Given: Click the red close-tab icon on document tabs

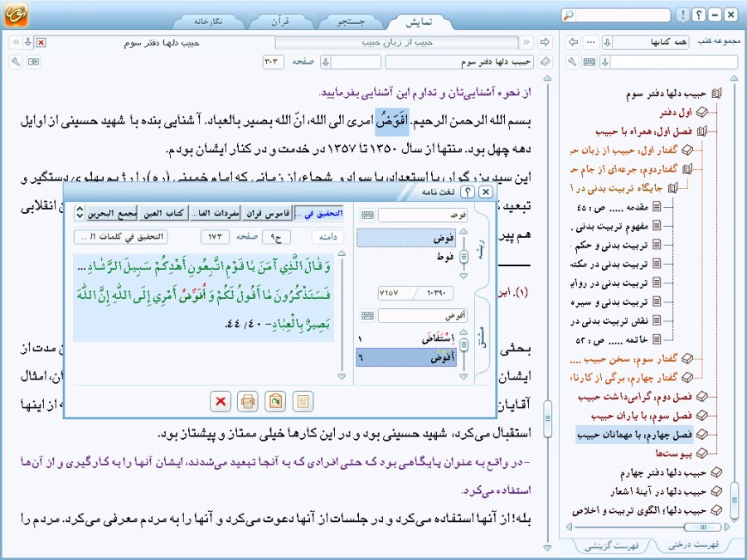Looking at the screenshot, I should coord(41,42).
